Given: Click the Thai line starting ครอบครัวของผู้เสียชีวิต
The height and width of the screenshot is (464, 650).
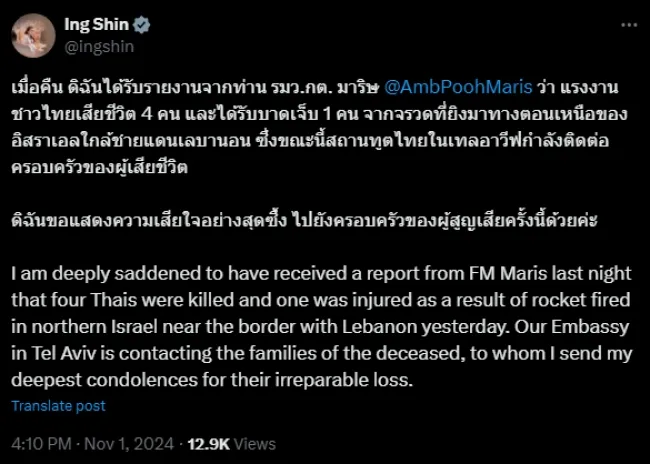Looking at the screenshot, I should (x=99, y=167).
